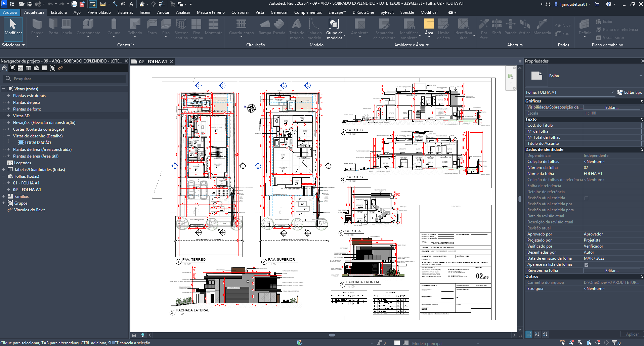Click the save icon in quick access toolbar

[x=30, y=4]
